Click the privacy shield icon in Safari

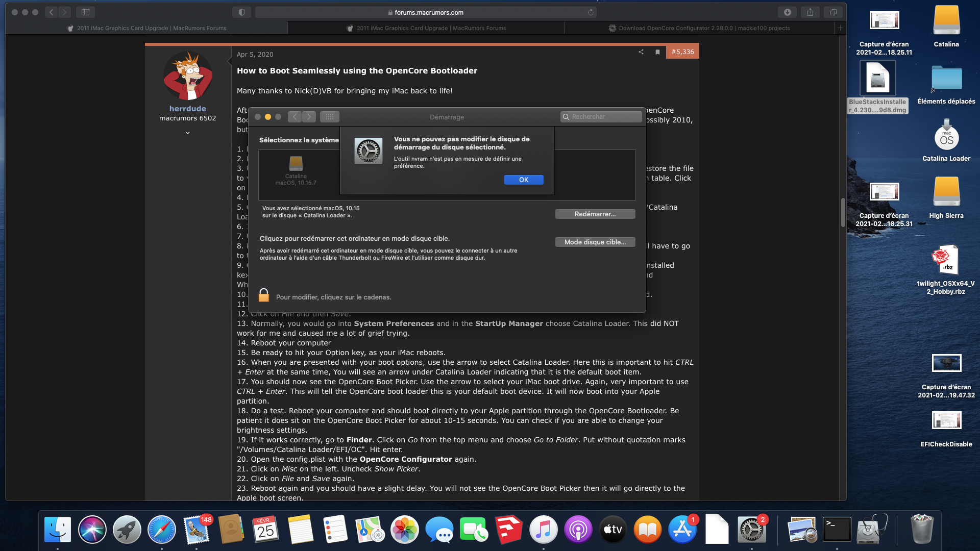pyautogui.click(x=241, y=12)
